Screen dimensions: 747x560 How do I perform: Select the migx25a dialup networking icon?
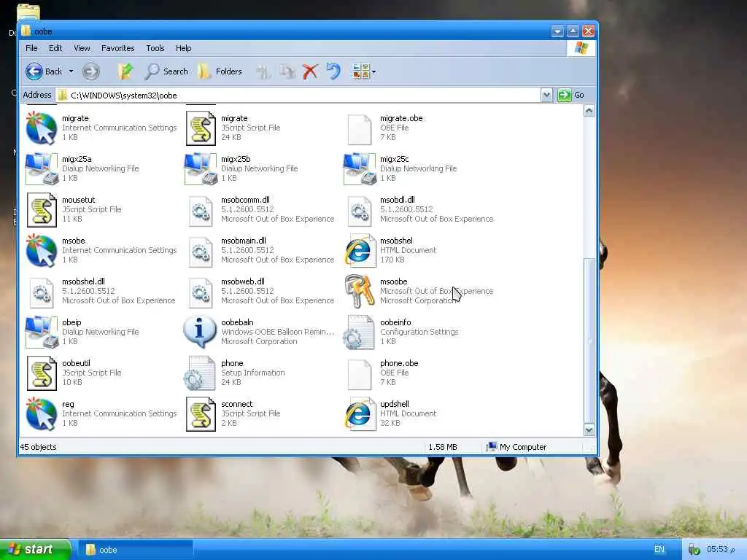coord(42,168)
